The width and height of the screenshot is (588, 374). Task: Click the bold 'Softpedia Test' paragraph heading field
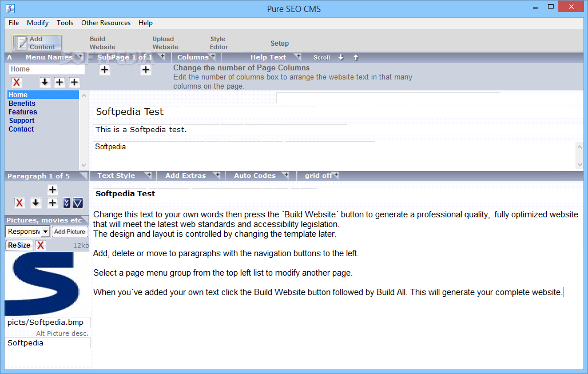(205, 194)
